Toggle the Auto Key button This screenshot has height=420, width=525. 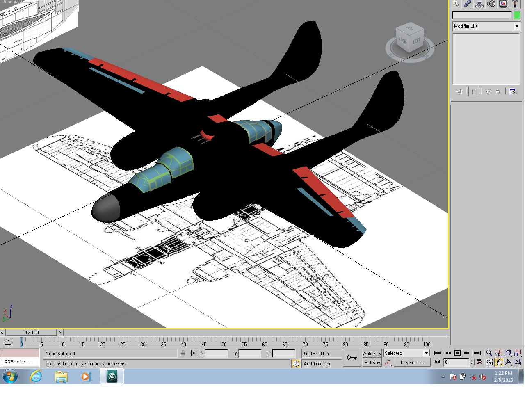tap(372, 353)
